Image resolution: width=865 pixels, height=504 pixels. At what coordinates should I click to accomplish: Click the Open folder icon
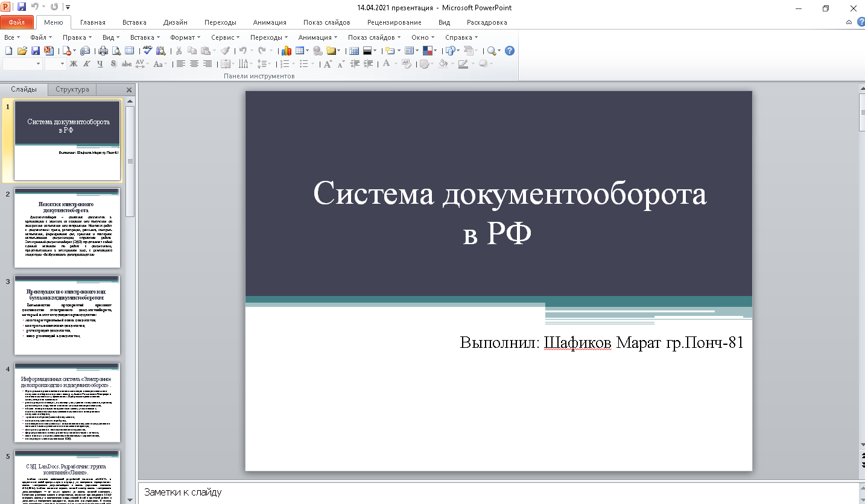[22, 51]
